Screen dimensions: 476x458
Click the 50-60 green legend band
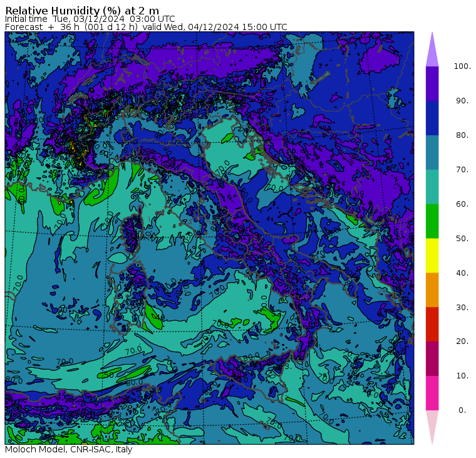point(432,221)
